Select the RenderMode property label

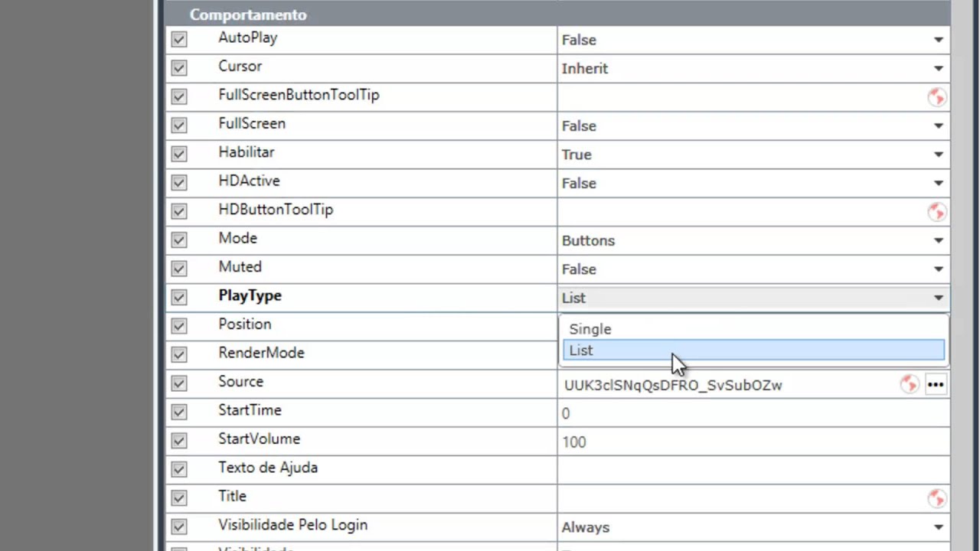pyautogui.click(x=261, y=353)
